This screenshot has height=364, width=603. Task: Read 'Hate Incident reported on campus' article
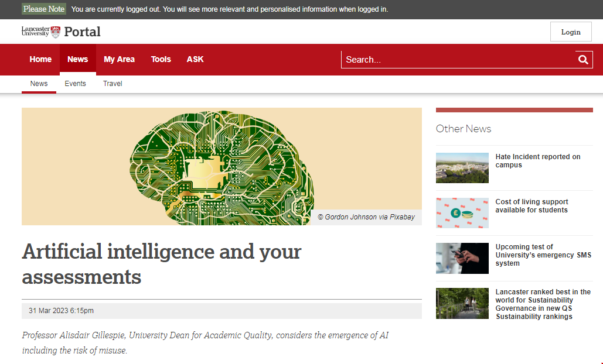[537, 161]
